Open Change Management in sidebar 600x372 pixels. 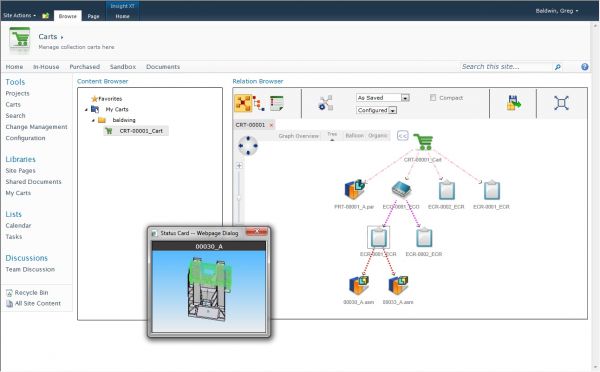point(36,127)
